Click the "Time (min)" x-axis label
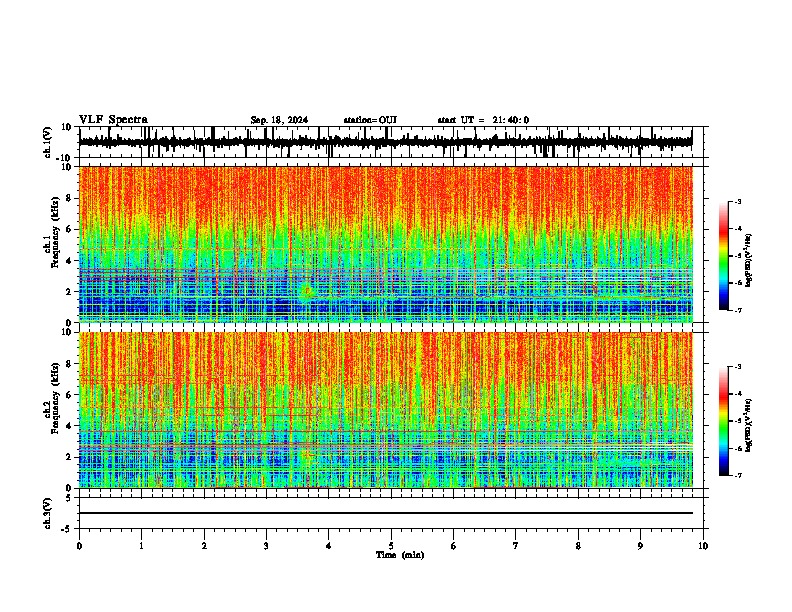Viewport: 792px width, 612px height. (400, 555)
